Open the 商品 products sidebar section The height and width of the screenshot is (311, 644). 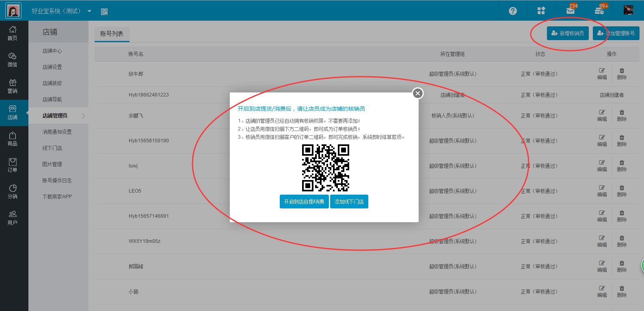13,139
